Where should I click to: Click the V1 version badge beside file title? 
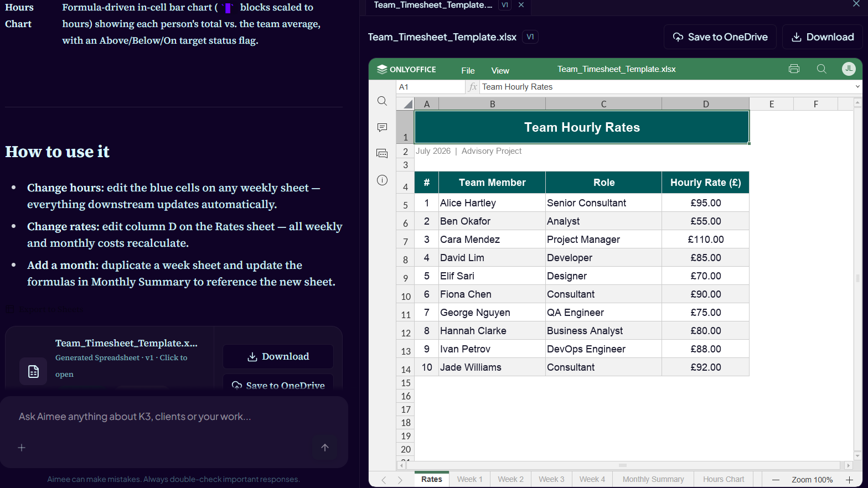click(x=530, y=37)
